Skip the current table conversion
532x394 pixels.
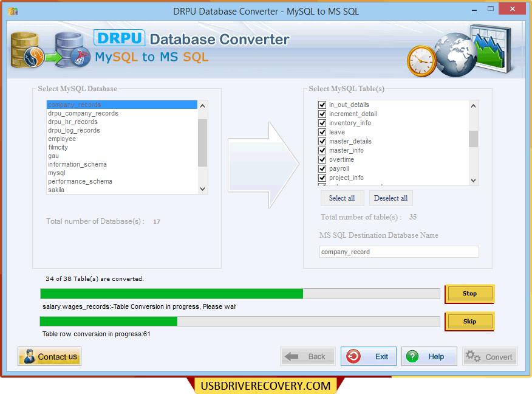click(469, 321)
